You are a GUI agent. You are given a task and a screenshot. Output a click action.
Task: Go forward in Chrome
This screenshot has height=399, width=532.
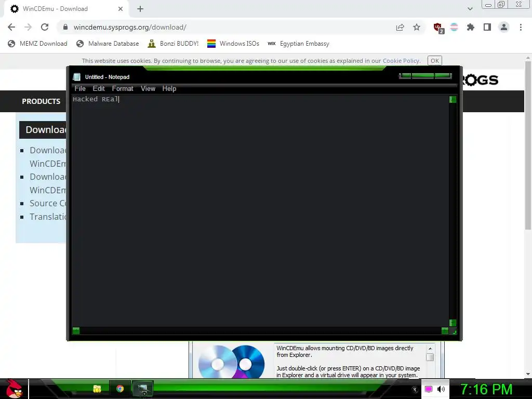(x=28, y=27)
